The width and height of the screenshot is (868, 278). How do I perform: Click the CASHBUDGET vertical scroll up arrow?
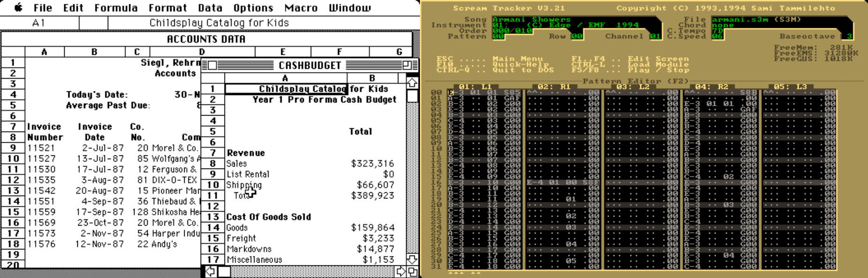pyautogui.click(x=412, y=83)
